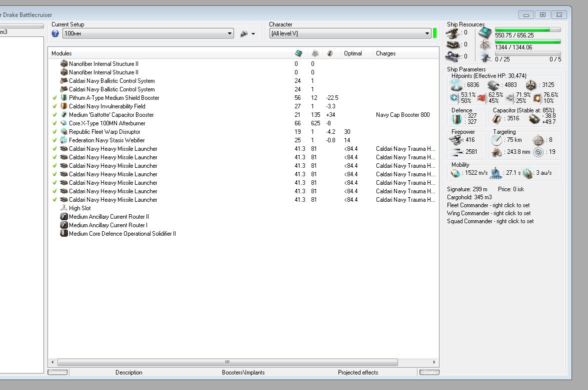
Task: Click the max velocity icon showing 1522 m/s
Action: pos(455,173)
